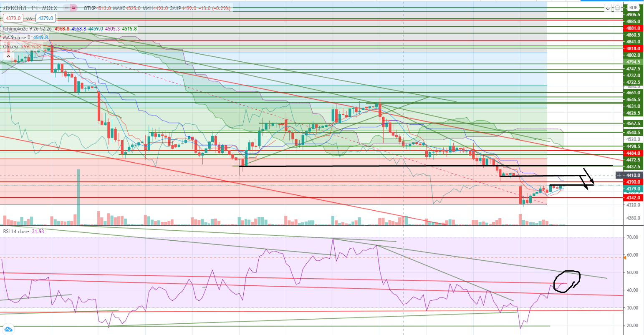The image size is (644, 335).
Task: Click the plus icon beside 4410.0 price
Action: 619,175
